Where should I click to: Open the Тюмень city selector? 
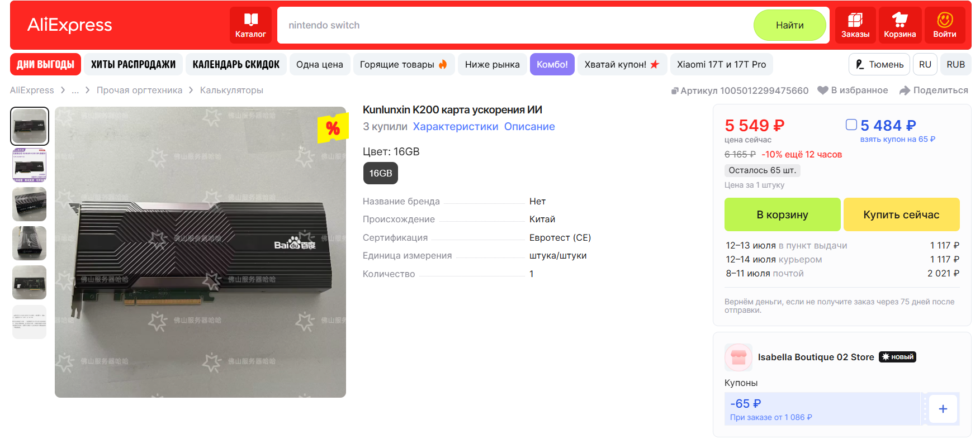pyautogui.click(x=879, y=64)
